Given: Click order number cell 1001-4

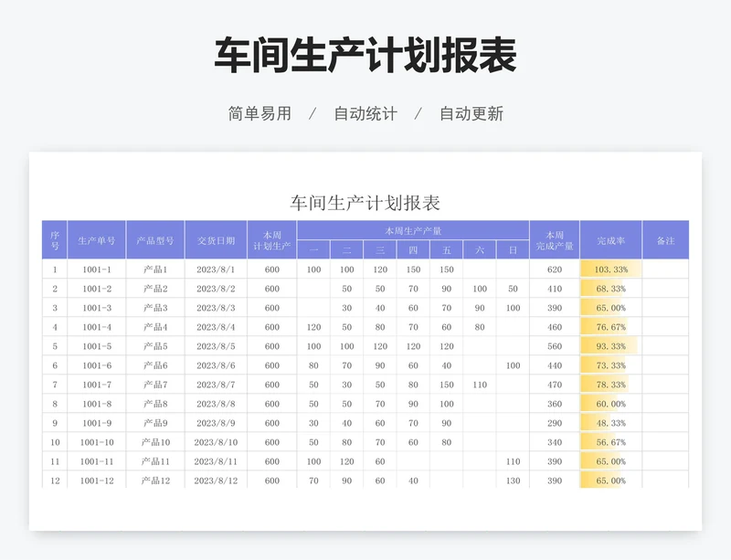Looking at the screenshot, I should [x=97, y=327].
